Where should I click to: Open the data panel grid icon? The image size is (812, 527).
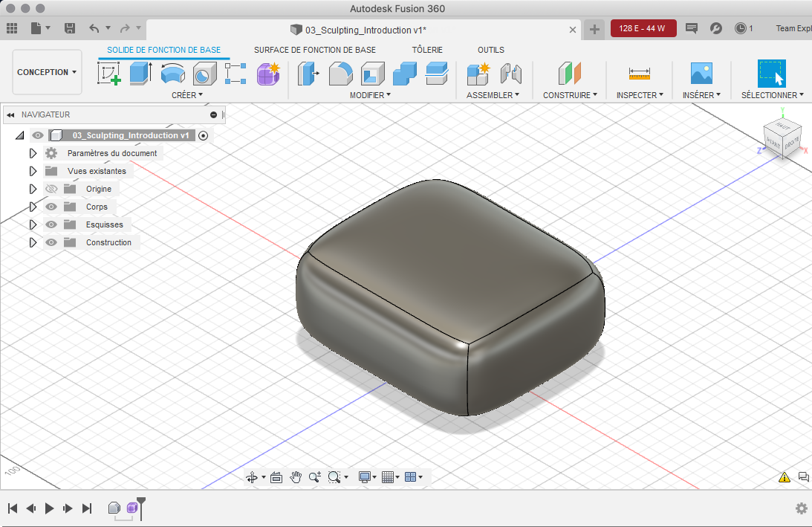pyautogui.click(x=11, y=28)
